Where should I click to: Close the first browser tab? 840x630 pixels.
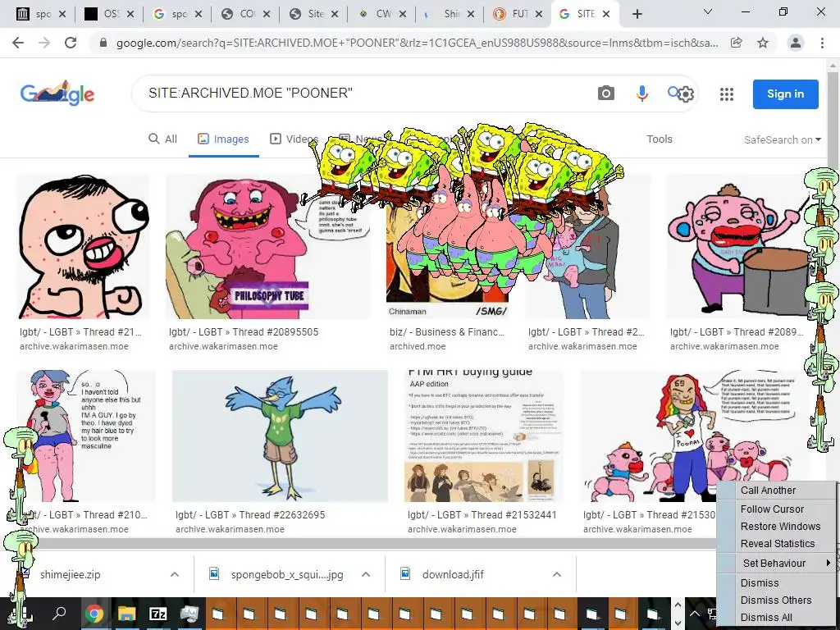[62, 15]
